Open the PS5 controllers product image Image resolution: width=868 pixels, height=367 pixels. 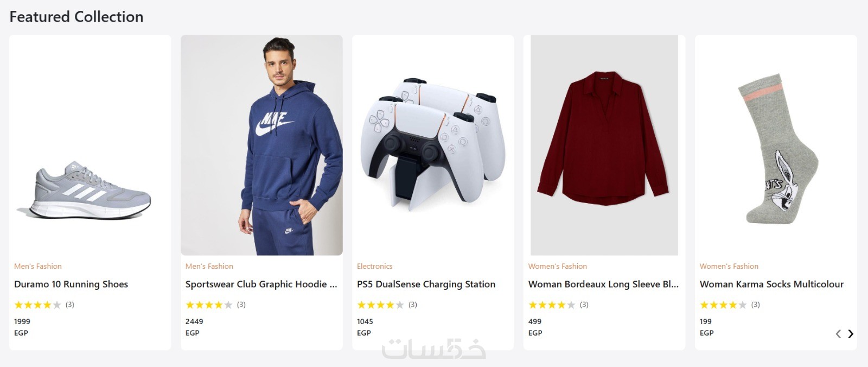click(433, 145)
